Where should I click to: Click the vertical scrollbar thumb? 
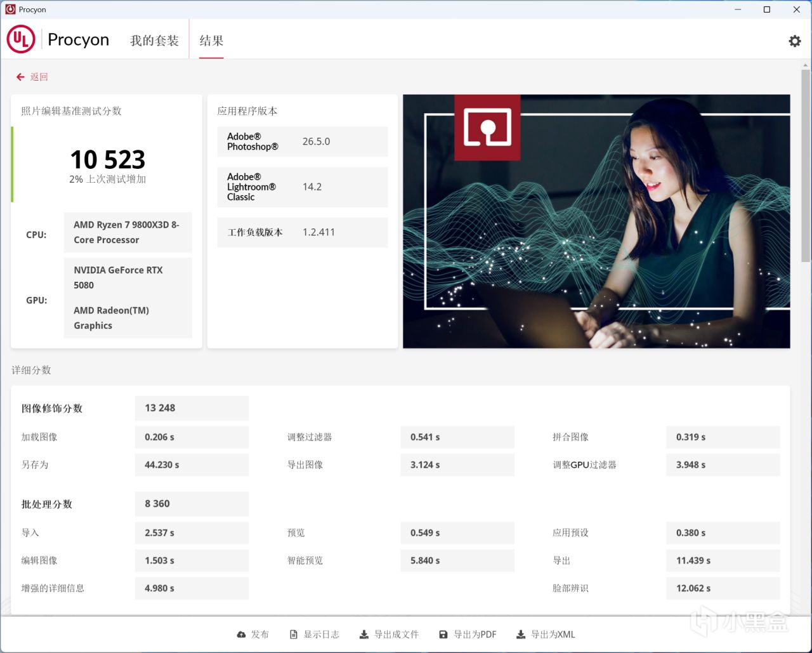coord(806,165)
